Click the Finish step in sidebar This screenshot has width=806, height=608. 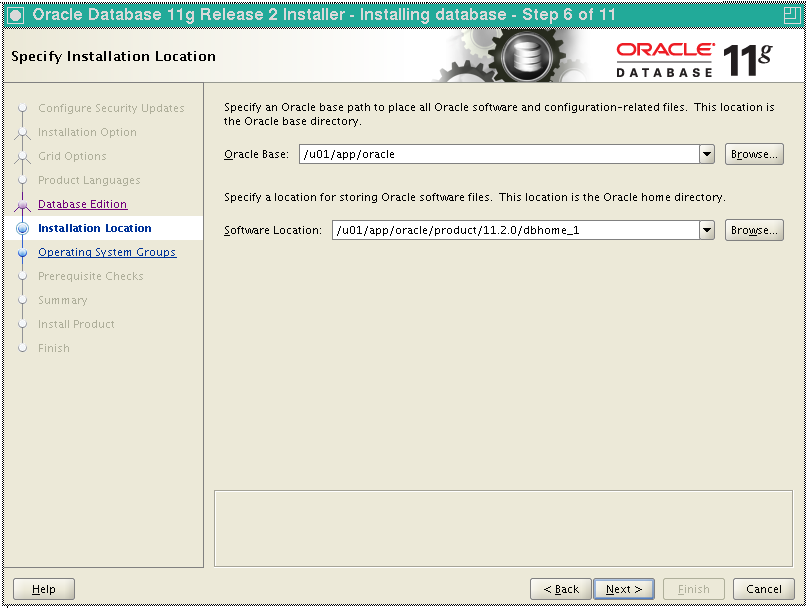[x=53, y=348]
